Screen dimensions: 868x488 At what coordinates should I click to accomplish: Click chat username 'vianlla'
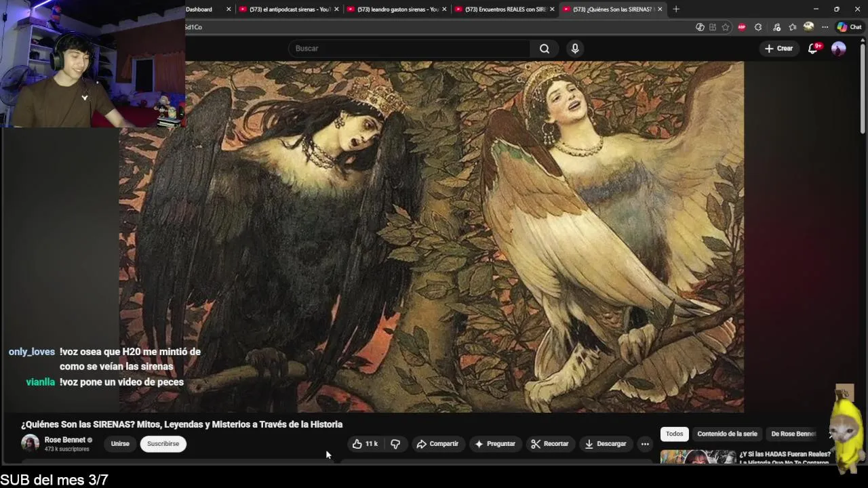coord(41,382)
